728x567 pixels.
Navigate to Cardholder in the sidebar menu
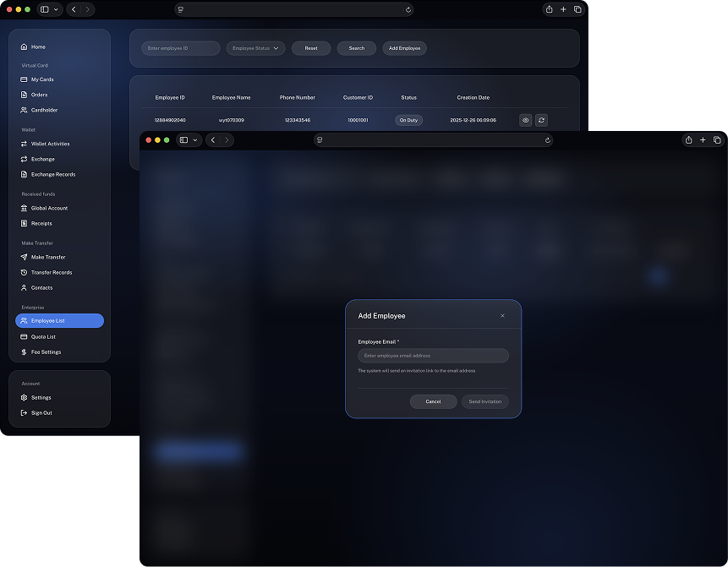coord(44,110)
